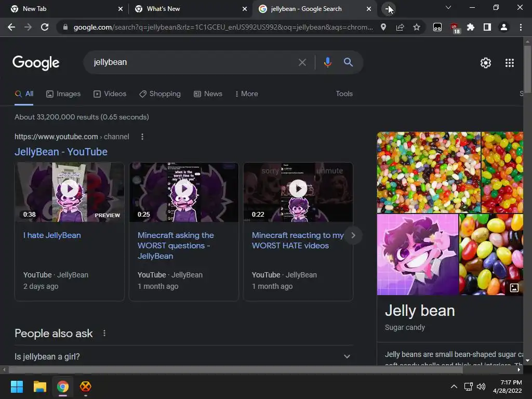532x399 pixels.
Task: Click the vertical page scrollbar
Action: point(527,69)
